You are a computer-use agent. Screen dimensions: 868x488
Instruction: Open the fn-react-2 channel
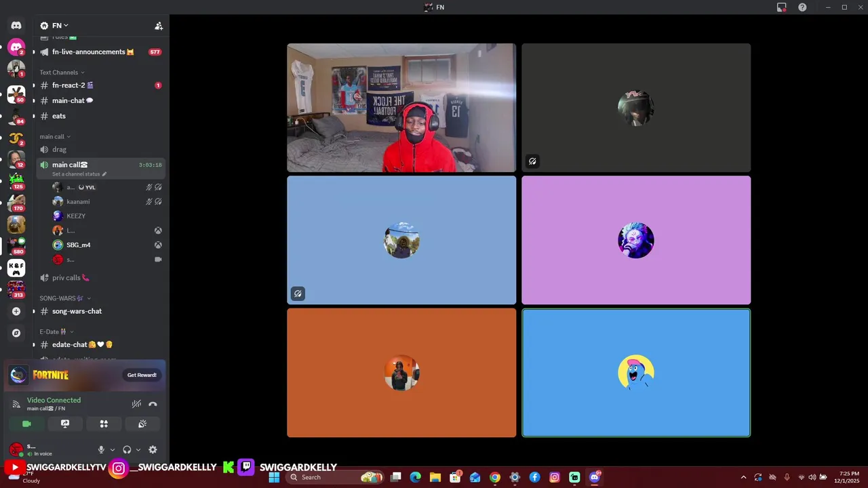(100, 85)
